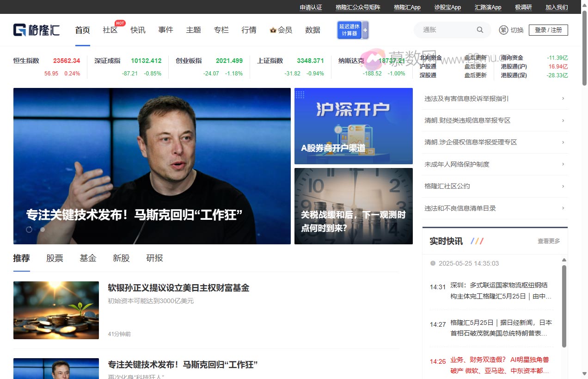Click the 登录/注册 button
588x379 pixels.
pyautogui.click(x=548, y=30)
